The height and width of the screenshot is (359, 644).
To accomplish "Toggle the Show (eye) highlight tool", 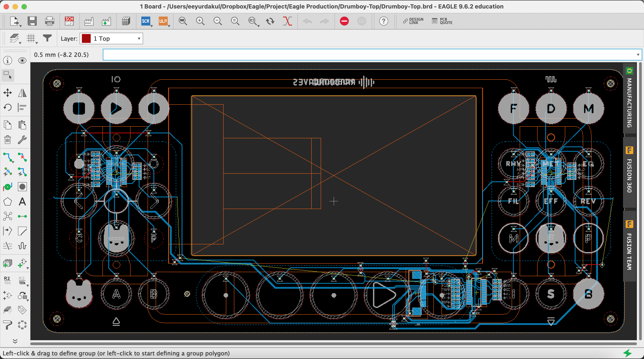I will 22,61.
